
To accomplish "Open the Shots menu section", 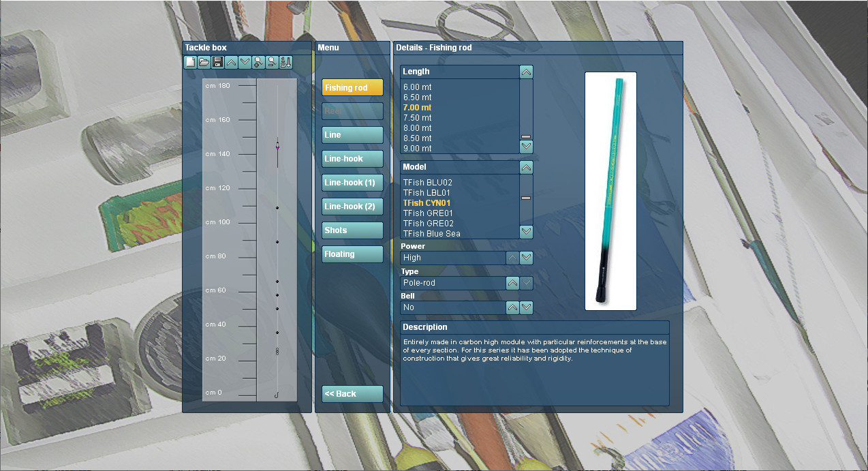I will point(352,230).
